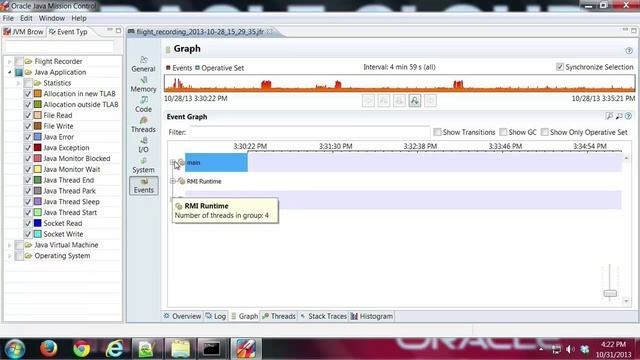Click the first range navigation button under the timeline
640x360 pixels.
[x=368, y=100]
